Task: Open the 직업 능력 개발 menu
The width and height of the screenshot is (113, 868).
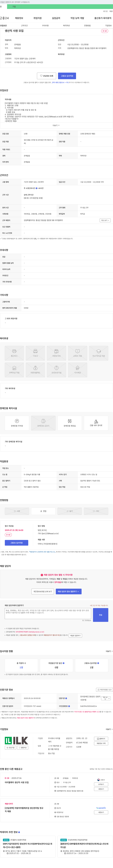Action: pos(77,18)
